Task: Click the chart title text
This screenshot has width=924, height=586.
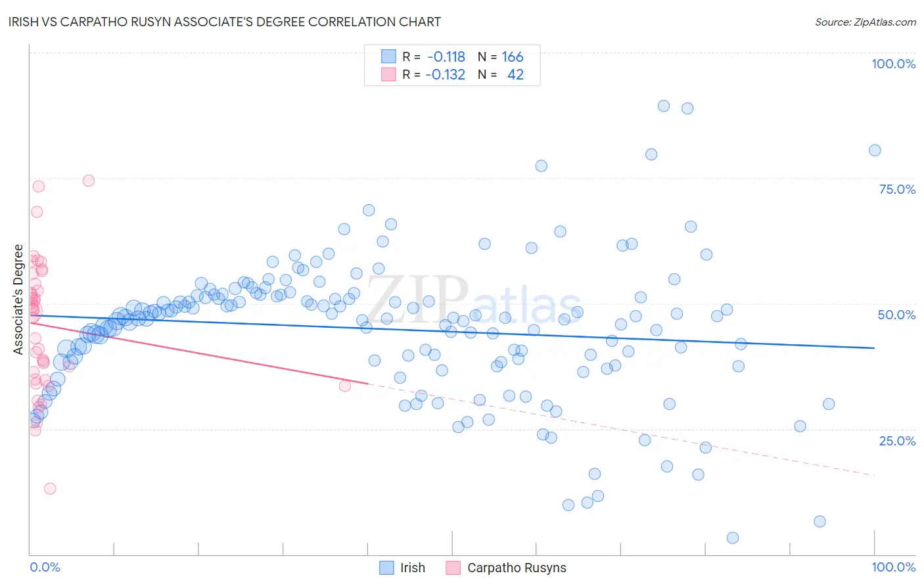Action: click(225, 22)
